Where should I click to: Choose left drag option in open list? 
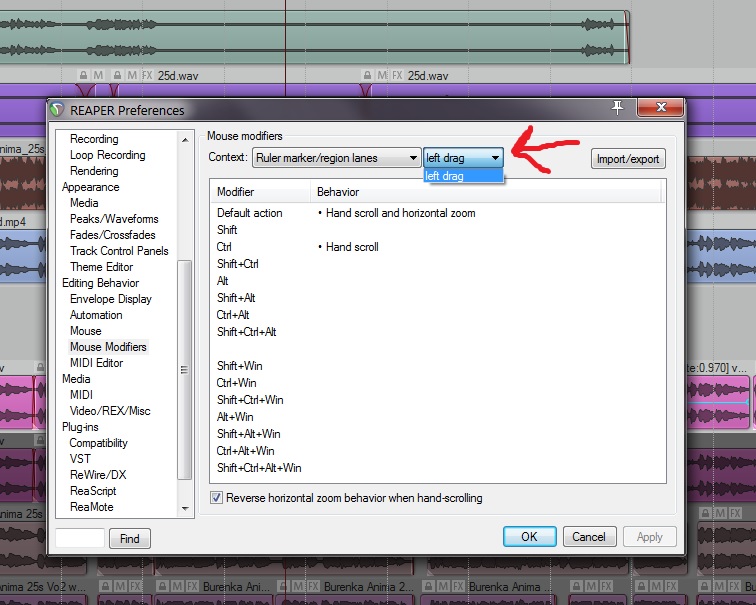tap(463, 176)
